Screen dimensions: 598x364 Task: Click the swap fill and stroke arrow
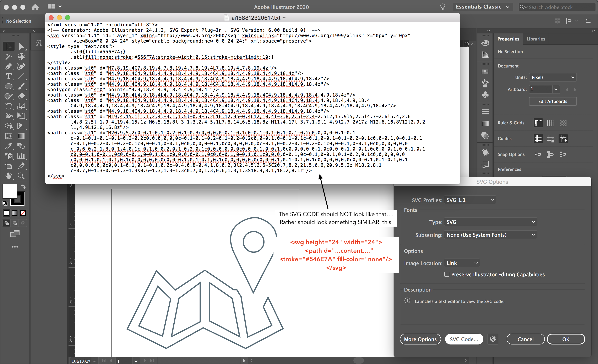(x=23, y=186)
